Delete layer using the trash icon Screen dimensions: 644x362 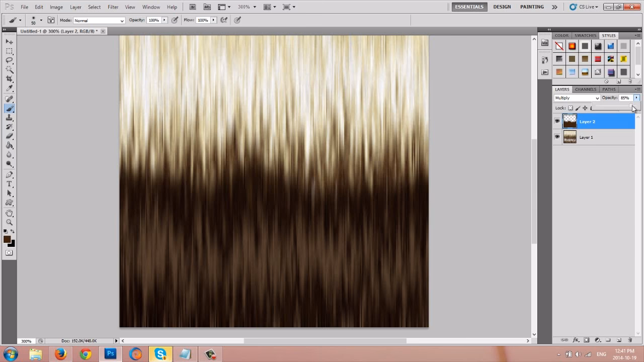click(x=630, y=340)
